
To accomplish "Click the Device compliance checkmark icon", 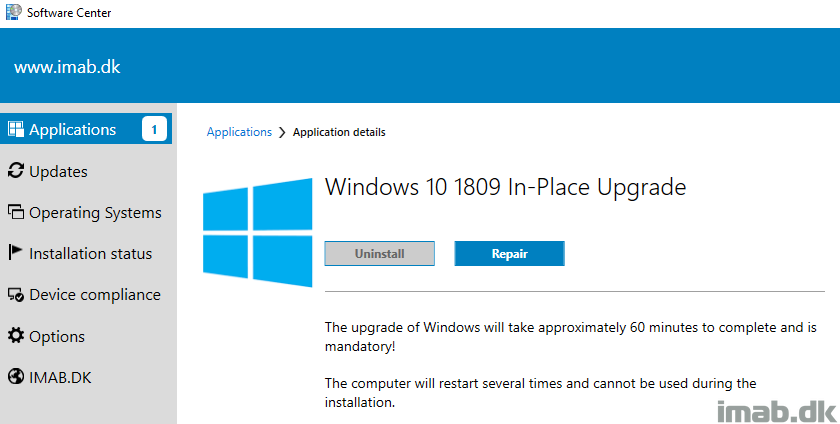I will click(16, 294).
